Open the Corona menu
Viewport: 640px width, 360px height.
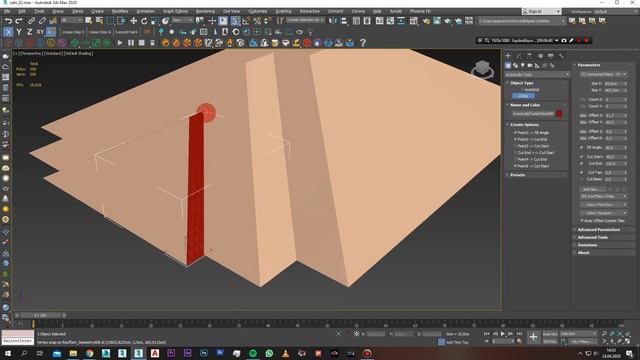point(358,11)
